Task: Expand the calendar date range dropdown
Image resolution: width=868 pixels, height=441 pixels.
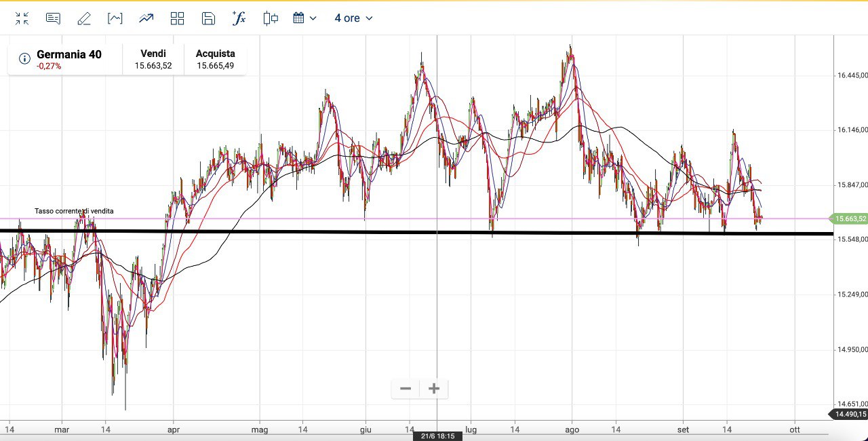Action: [304, 18]
